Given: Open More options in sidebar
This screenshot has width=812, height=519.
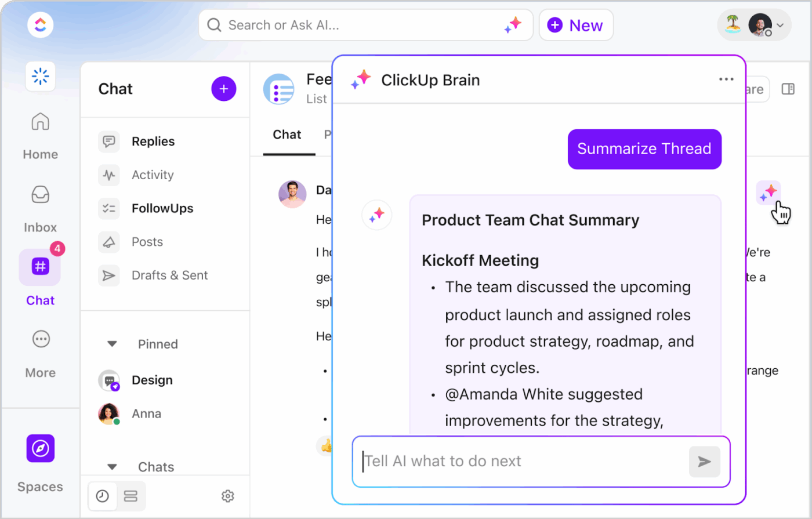Looking at the screenshot, I should coord(41,353).
